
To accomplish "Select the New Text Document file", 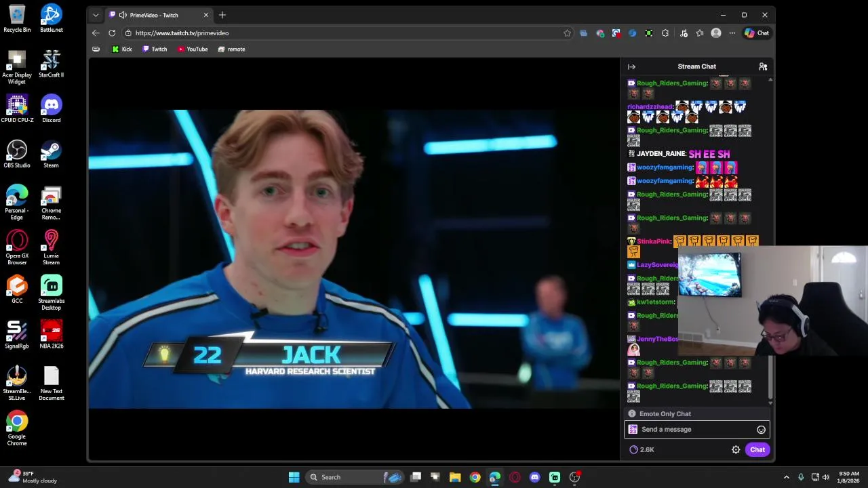I will (51, 383).
